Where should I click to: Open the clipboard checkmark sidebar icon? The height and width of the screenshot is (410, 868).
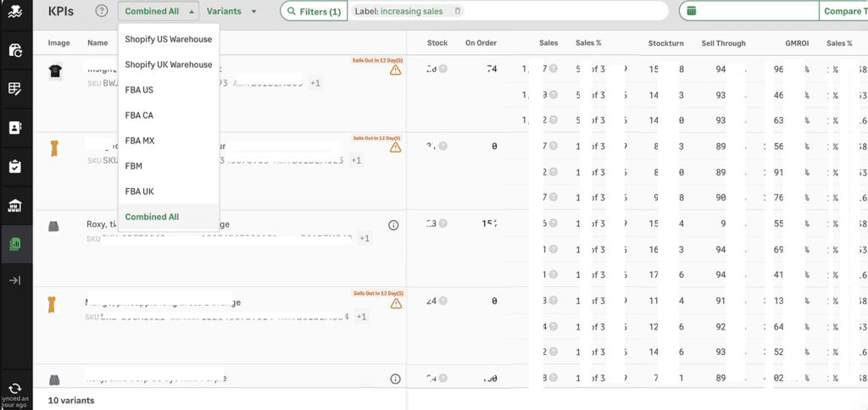pyautogui.click(x=15, y=166)
